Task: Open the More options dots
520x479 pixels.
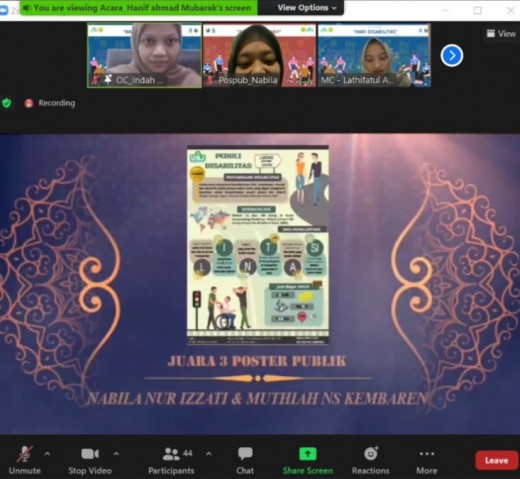Action: tap(427, 454)
